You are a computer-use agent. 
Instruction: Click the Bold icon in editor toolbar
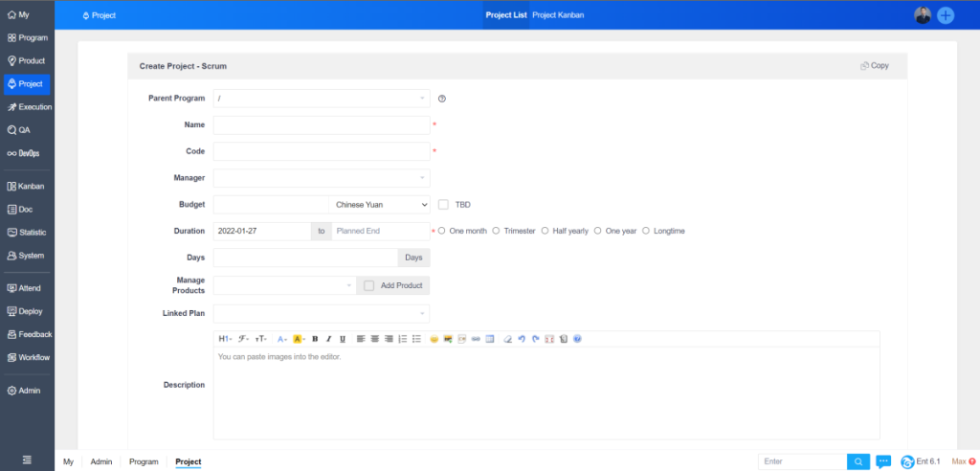315,339
